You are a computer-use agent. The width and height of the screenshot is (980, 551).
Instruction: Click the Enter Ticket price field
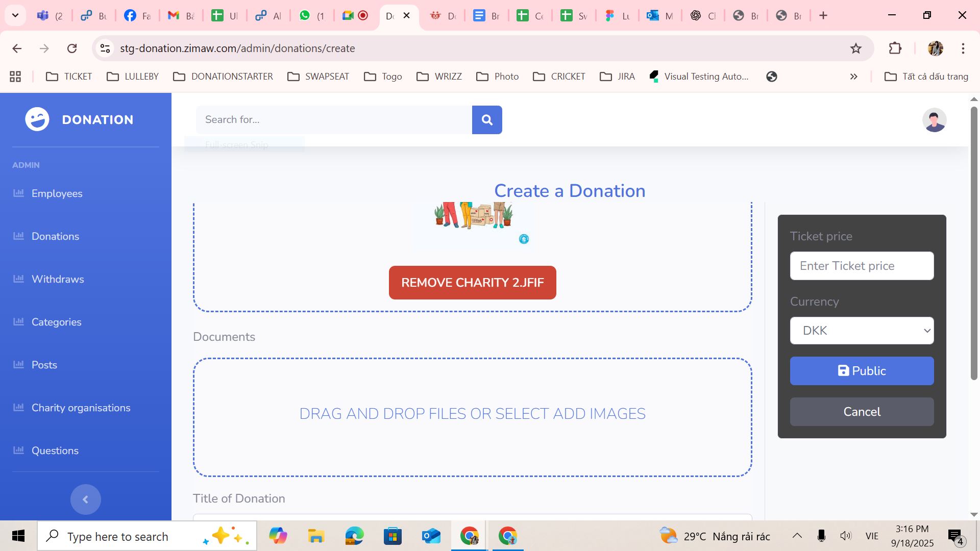861,265
